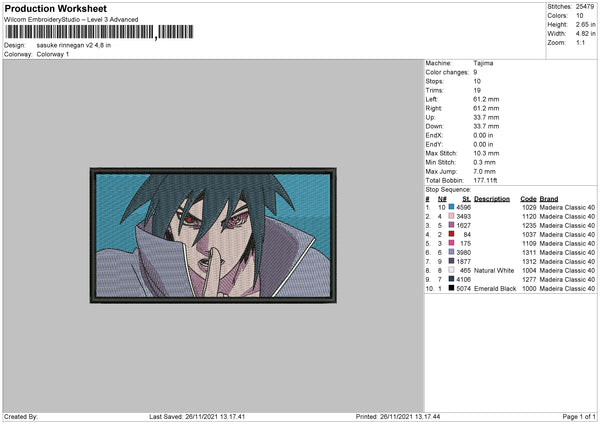Click the 'Last Saved: 26/11/2021 13.17.41' footer

click(x=197, y=417)
